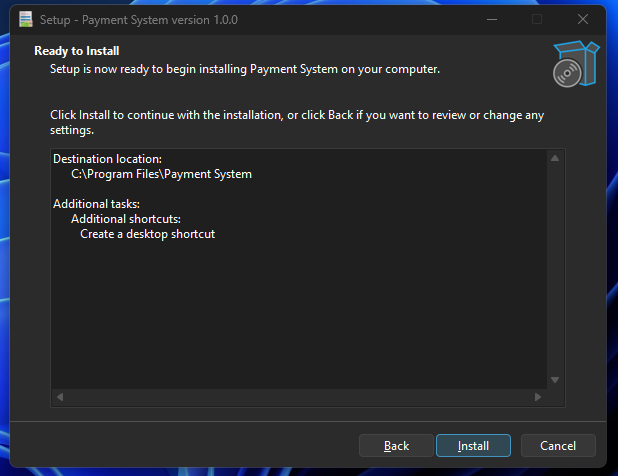The height and width of the screenshot is (476, 618).
Task: Click the scroll left arrow in summary box
Action: (x=61, y=398)
